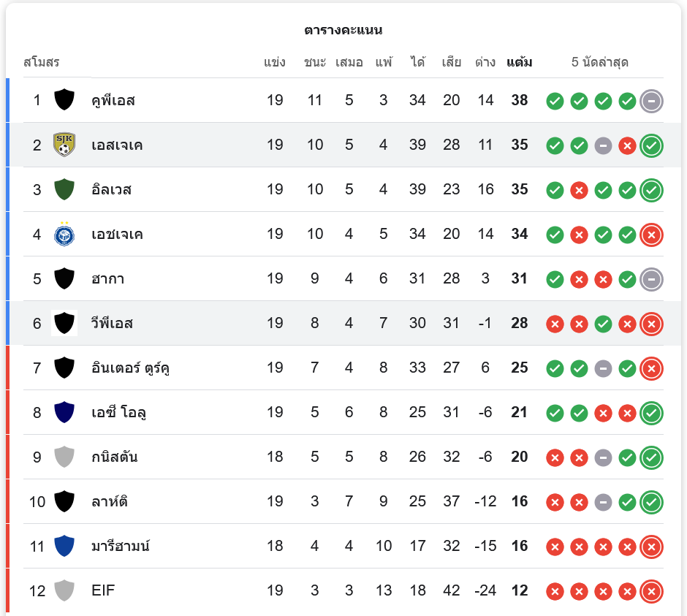Click ฮากา latest match draw icon
The height and width of the screenshot is (616, 687).
click(651, 279)
